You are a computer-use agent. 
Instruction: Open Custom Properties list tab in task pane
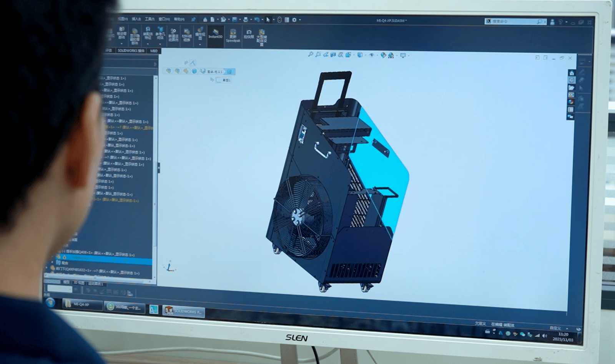click(571, 109)
